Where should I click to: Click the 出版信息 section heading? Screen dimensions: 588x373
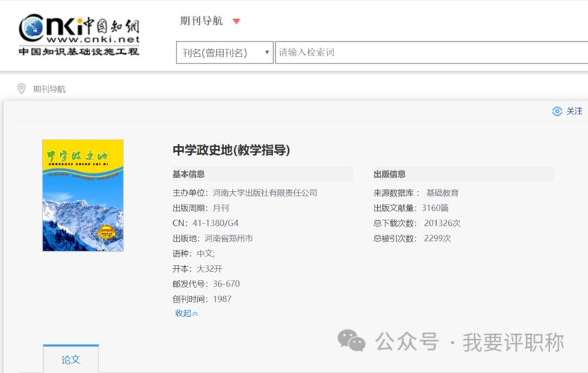(389, 174)
